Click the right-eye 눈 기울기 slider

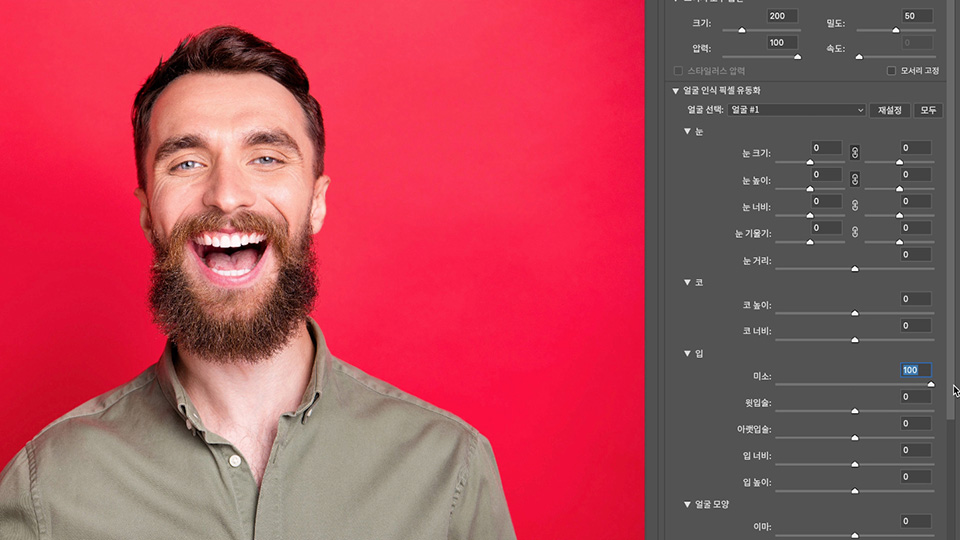[x=899, y=242]
